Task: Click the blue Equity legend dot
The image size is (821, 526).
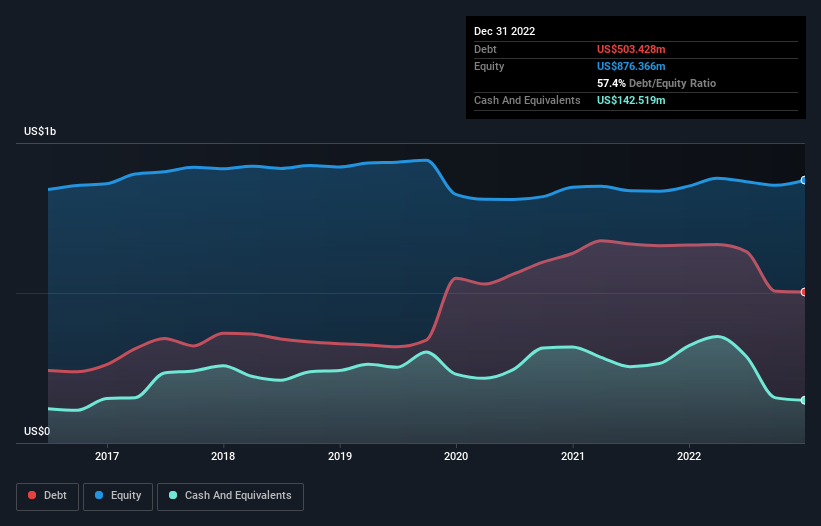Action: click(99, 495)
